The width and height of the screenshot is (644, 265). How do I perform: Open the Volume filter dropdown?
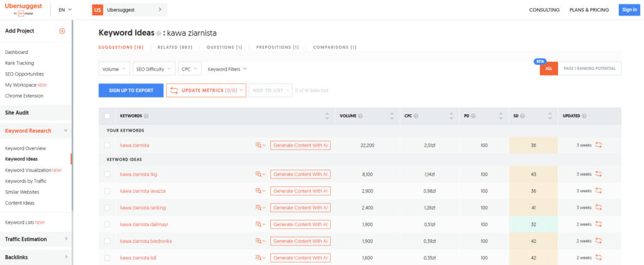click(114, 69)
